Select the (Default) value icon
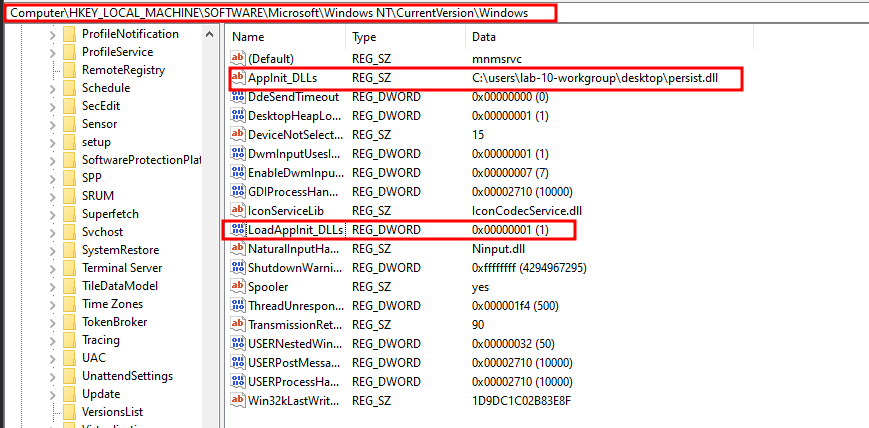 click(238, 59)
